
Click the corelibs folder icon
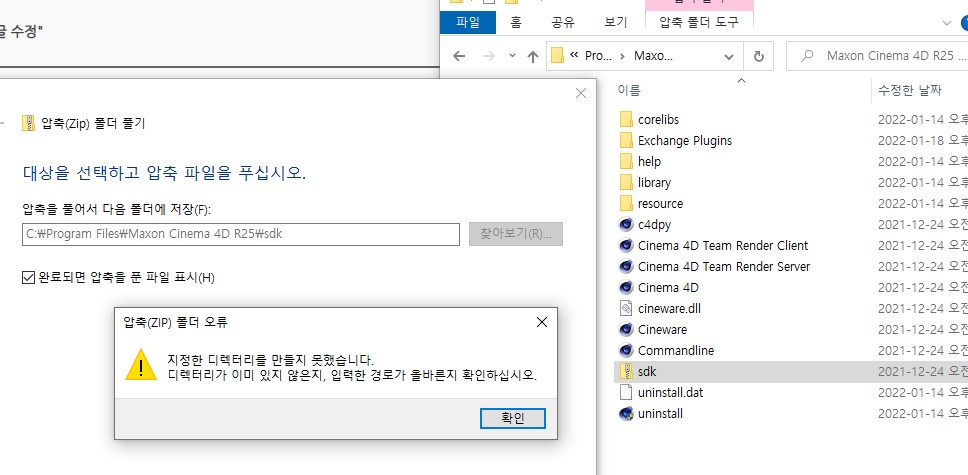pyautogui.click(x=626, y=119)
